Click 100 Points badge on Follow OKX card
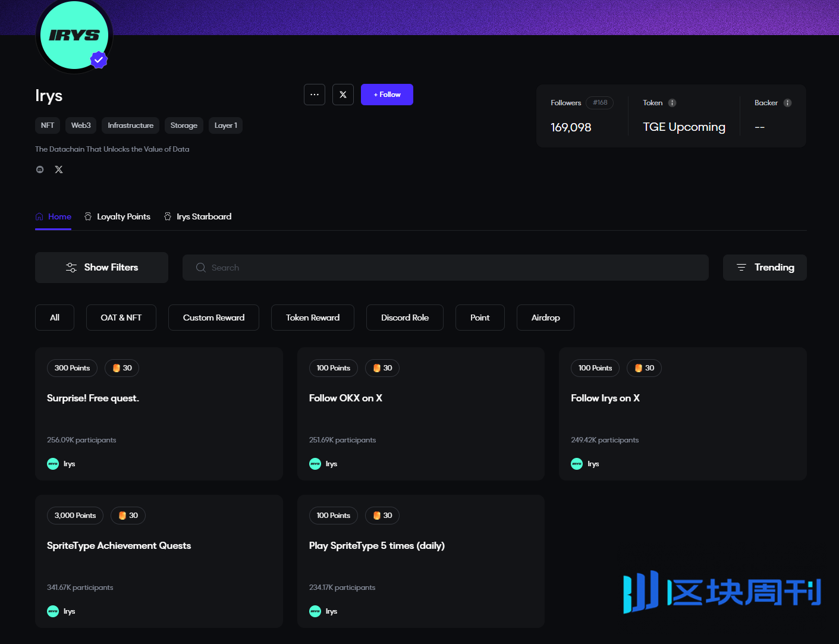Image resolution: width=839 pixels, height=644 pixels. tap(333, 368)
